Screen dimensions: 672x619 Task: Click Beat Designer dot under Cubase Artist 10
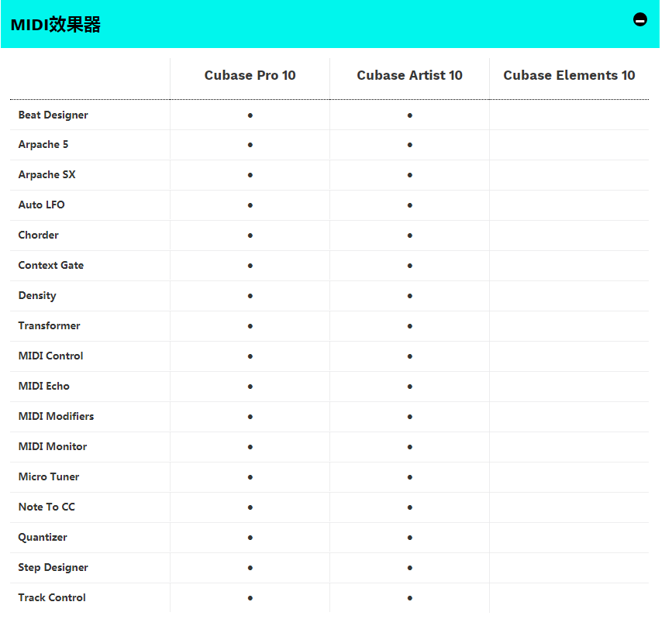click(410, 115)
